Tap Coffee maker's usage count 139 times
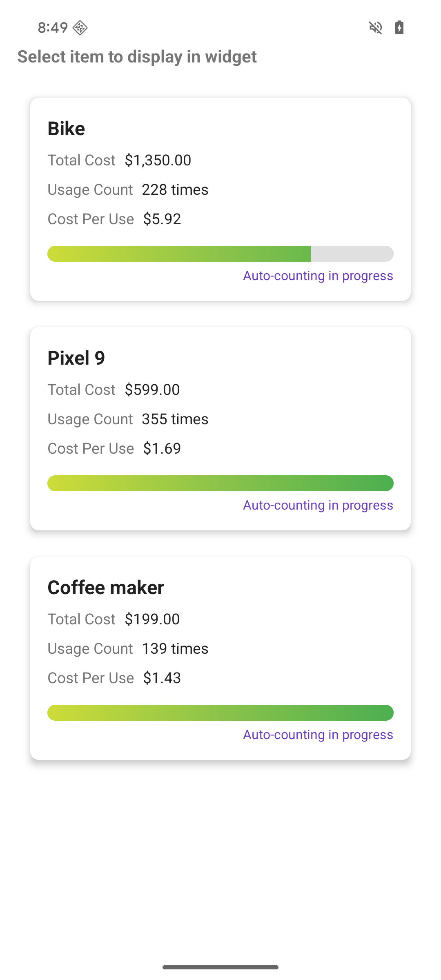The height and width of the screenshot is (980, 441). tap(175, 648)
